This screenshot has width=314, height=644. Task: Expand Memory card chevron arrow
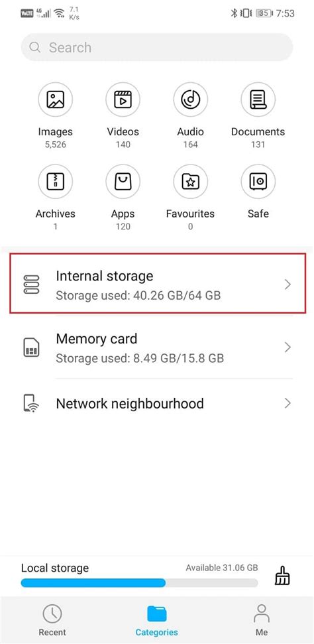pos(288,348)
